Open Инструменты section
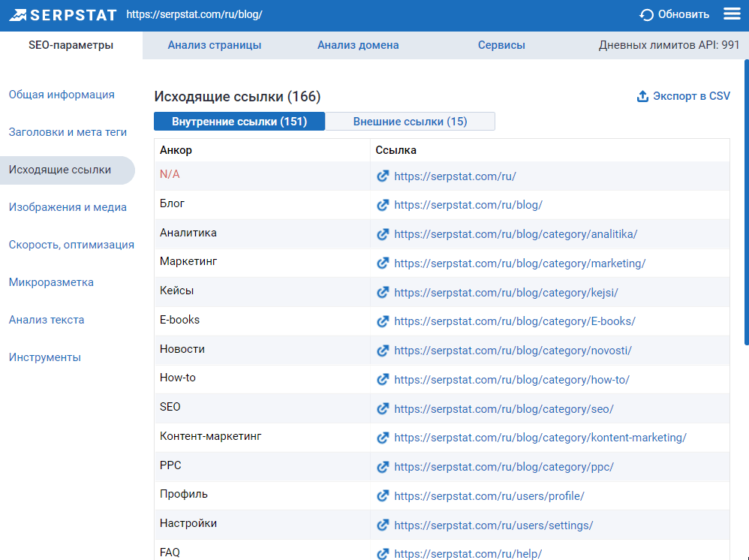Viewport: 749px width, 560px height. tap(45, 357)
